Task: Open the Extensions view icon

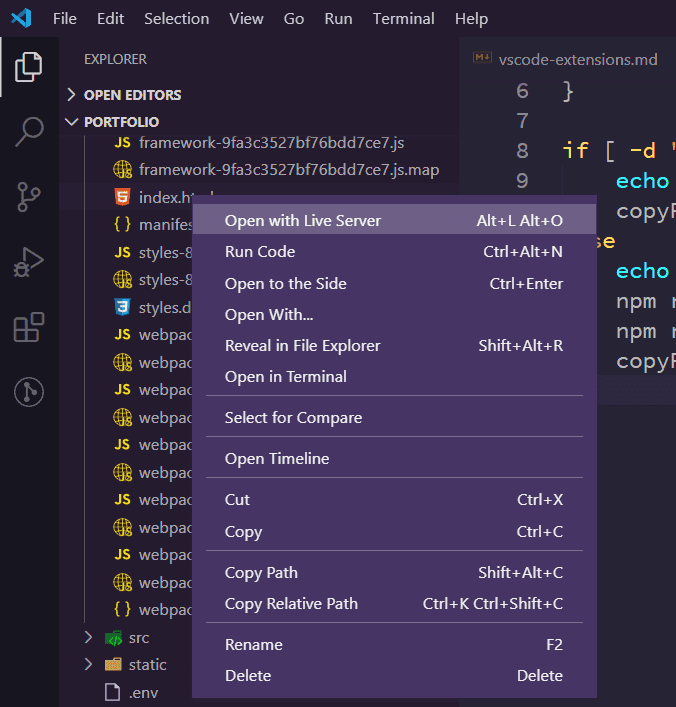Action: [x=29, y=327]
